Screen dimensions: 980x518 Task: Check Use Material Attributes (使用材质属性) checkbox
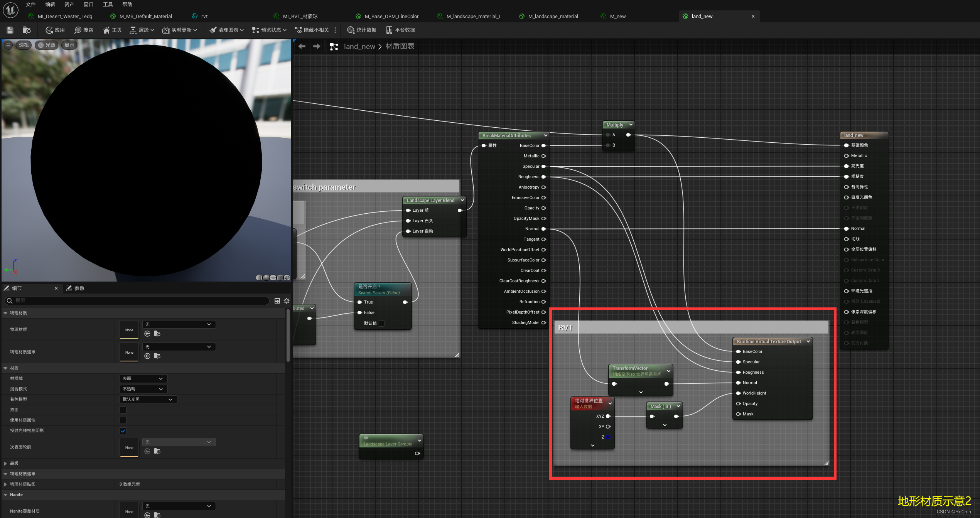(123, 420)
